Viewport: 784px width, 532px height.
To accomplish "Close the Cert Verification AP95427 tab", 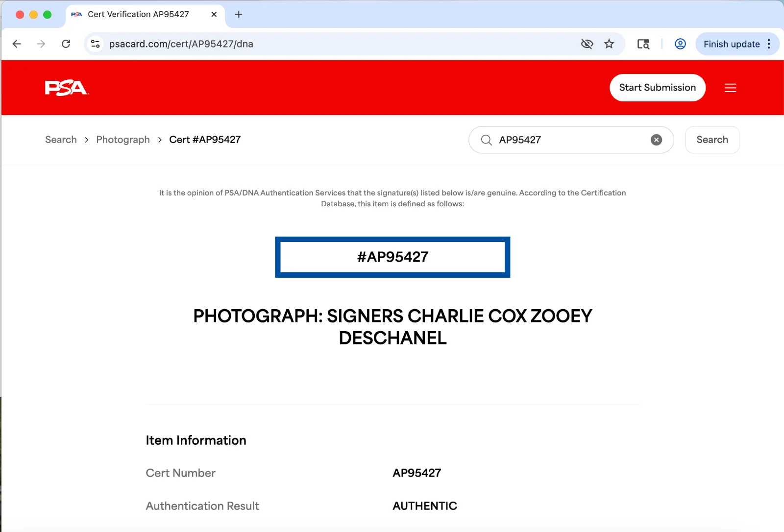I will pos(214,14).
